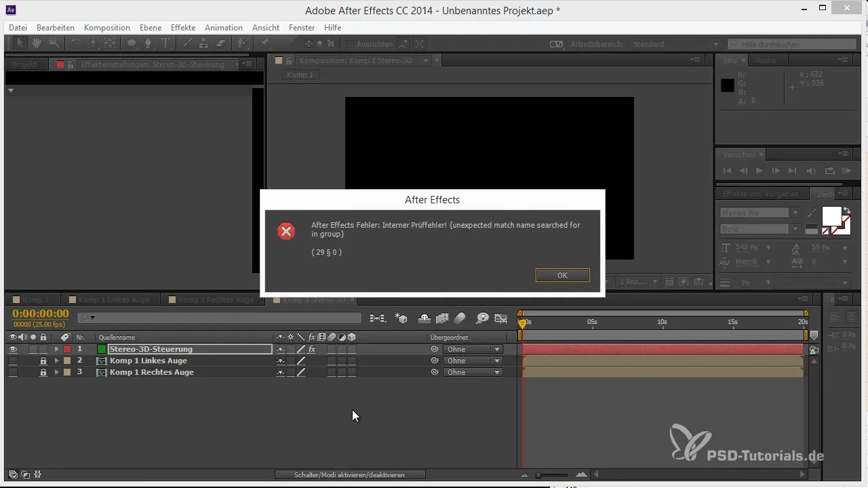Select the Selection arrow tool

point(20,43)
